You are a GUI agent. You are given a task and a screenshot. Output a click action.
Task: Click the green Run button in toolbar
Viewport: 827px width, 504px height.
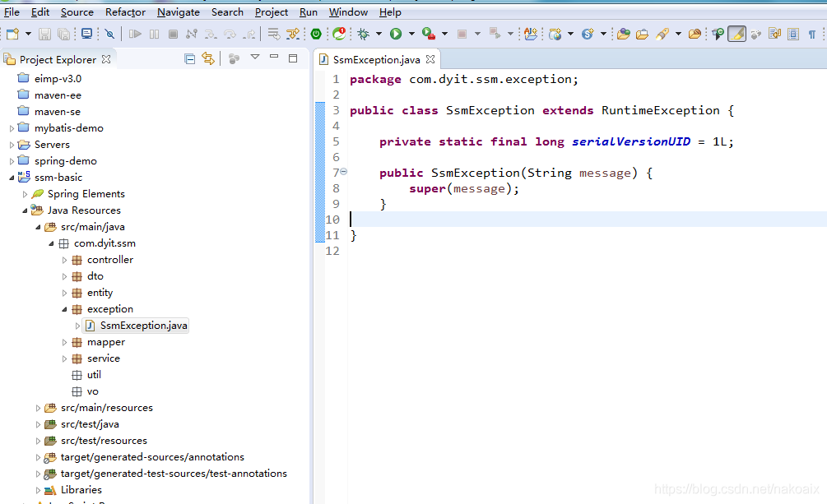click(x=396, y=34)
